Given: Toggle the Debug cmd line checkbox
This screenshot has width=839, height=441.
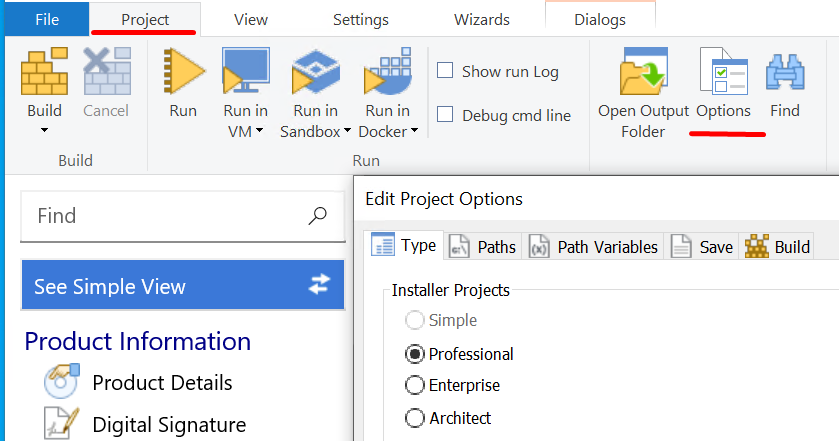Looking at the screenshot, I should click(x=446, y=115).
